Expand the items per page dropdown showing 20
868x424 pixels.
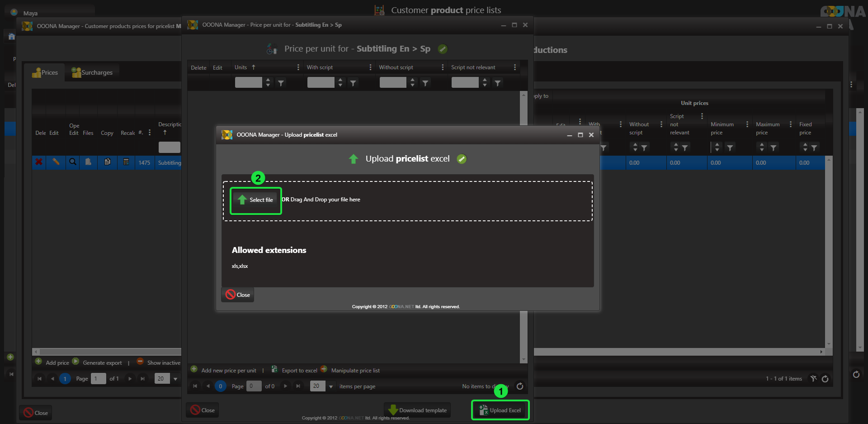pyautogui.click(x=331, y=386)
